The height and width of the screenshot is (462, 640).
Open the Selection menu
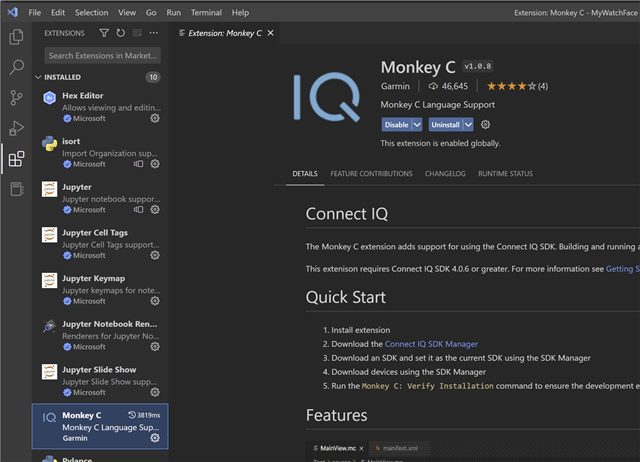tap(91, 13)
